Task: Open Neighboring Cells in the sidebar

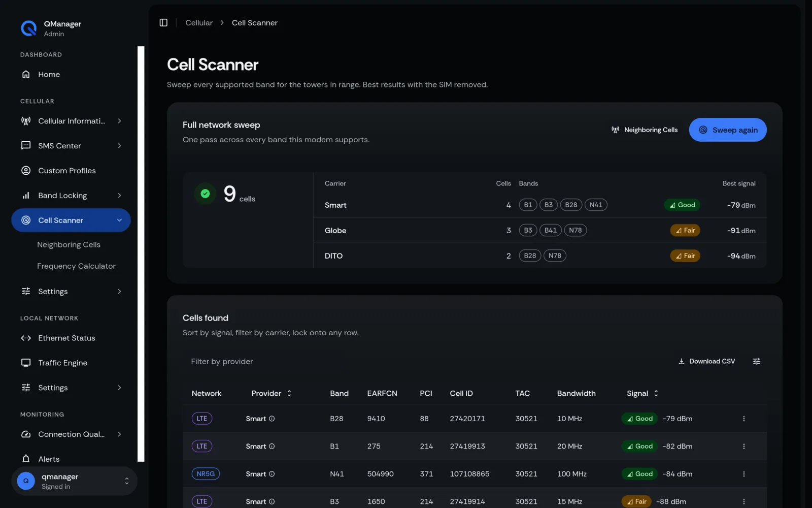Action: pos(69,245)
